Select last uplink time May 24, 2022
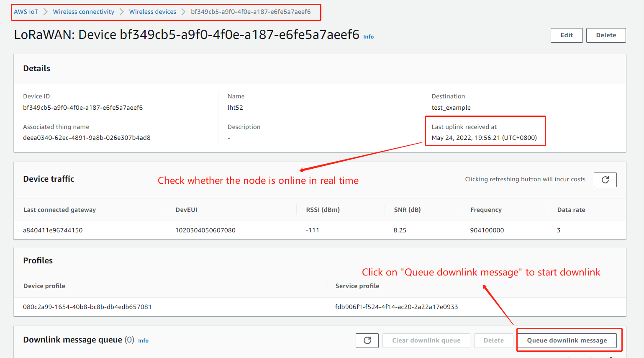Viewport: 644px width, 358px height. point(484,138)
